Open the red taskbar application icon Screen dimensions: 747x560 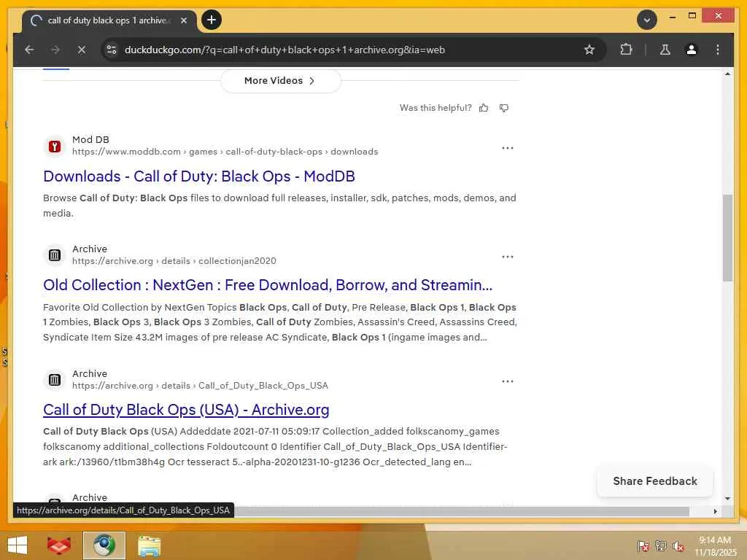click(59, 545)
